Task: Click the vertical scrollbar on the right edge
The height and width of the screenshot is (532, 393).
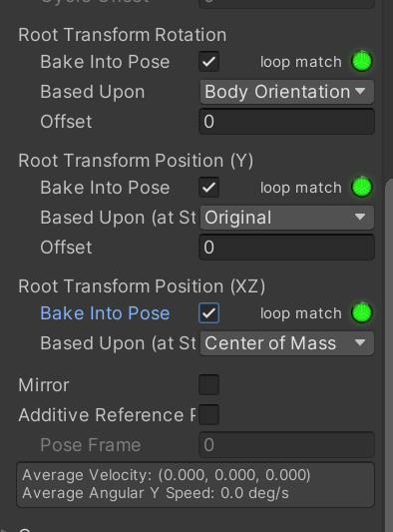Action: 389,353
